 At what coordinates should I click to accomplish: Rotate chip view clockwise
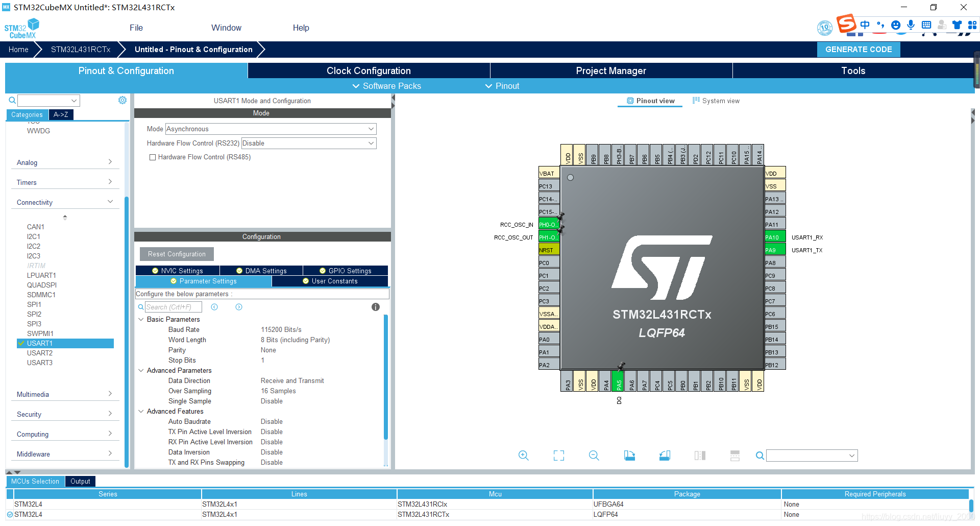(629, 456)
